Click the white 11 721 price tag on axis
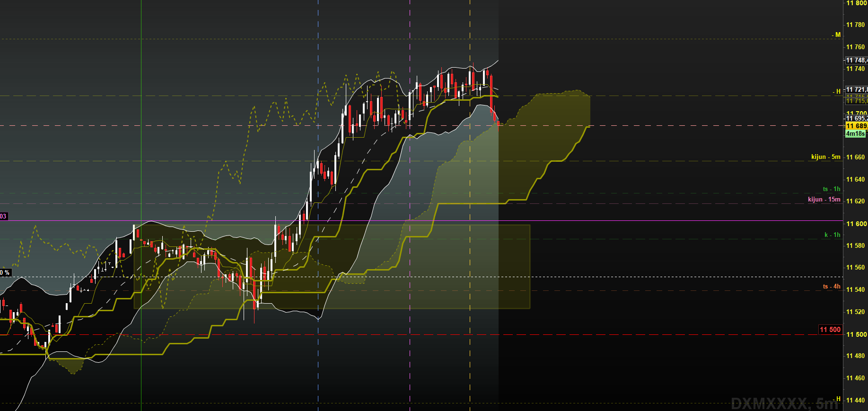The width and height of the screenshot is (868, 411). [x=857, y=89]
